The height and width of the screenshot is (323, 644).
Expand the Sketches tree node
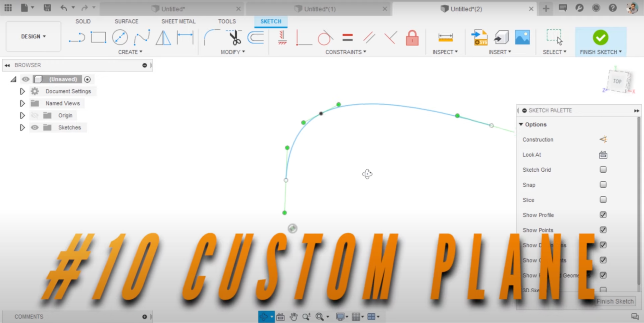(x=22, y=128)
